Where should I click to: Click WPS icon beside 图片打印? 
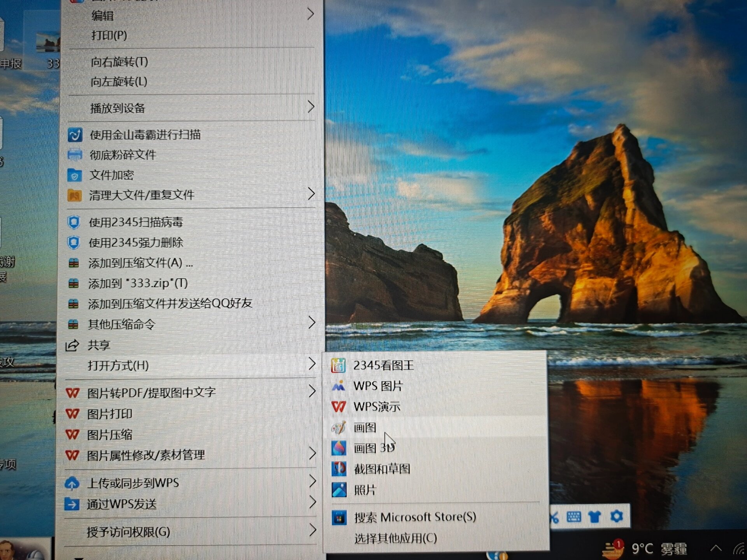[x=72, y=413]
